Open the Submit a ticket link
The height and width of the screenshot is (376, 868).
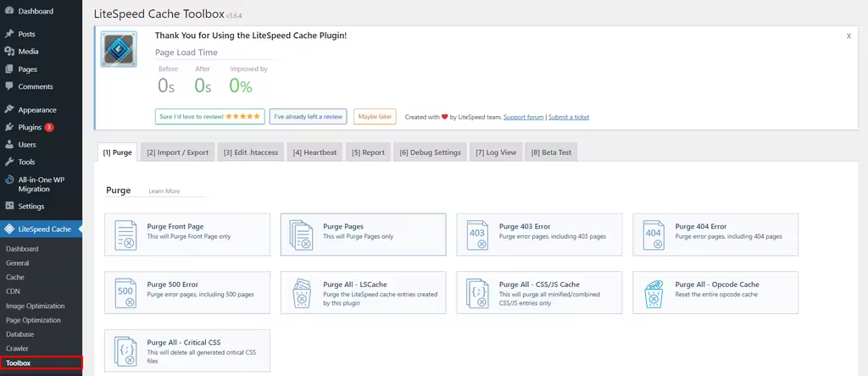pyautogui.click(x=569, y=117)
